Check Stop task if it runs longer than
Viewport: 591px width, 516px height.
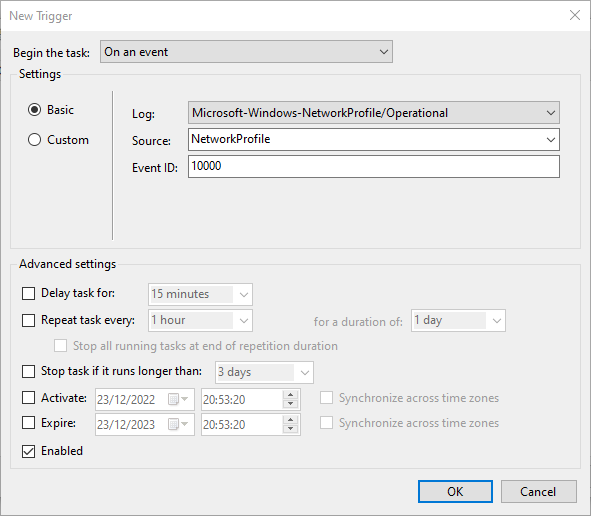coord(28,371)
